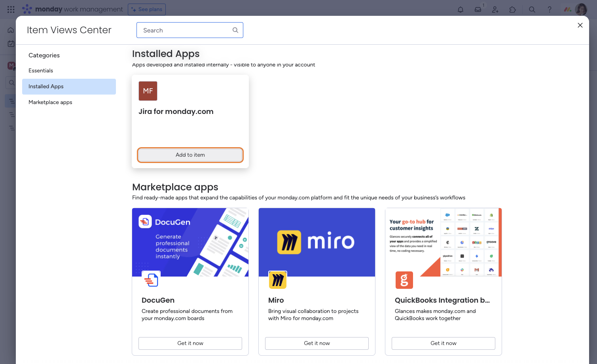The width and height of the screenshot is (597, 364).
Task: Click the My Work calendar icon in the sidebar
Action: coord(11,44)
